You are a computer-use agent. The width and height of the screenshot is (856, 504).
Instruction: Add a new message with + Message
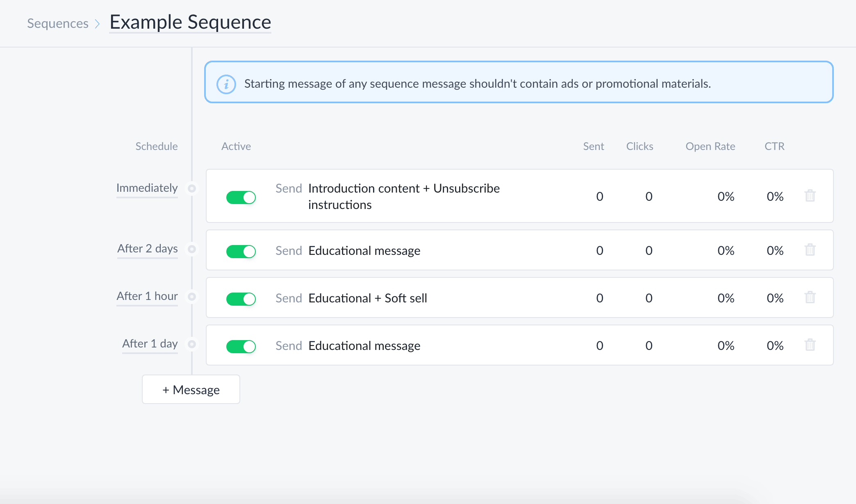(x=191, y=390)
